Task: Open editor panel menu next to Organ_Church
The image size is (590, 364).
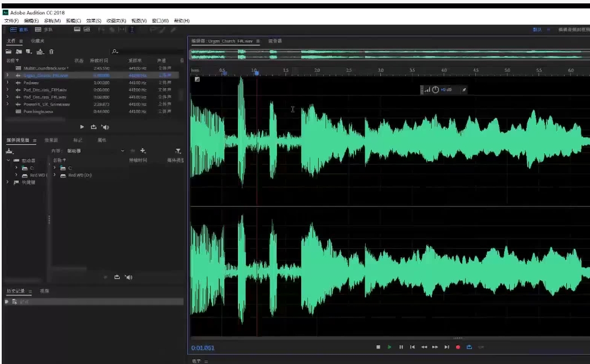Action: (x=258, y=41)
